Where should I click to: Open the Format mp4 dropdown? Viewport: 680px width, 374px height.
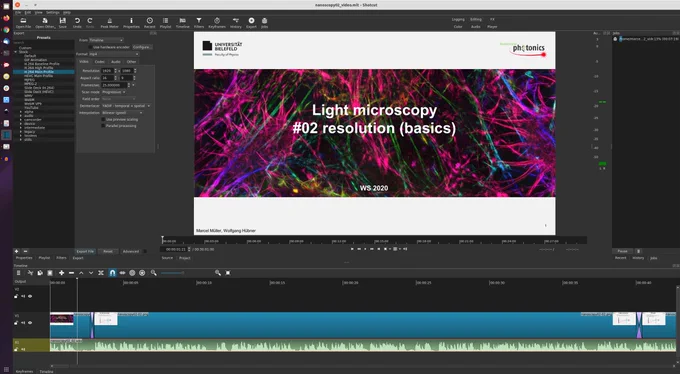click(x=114, y=54)
